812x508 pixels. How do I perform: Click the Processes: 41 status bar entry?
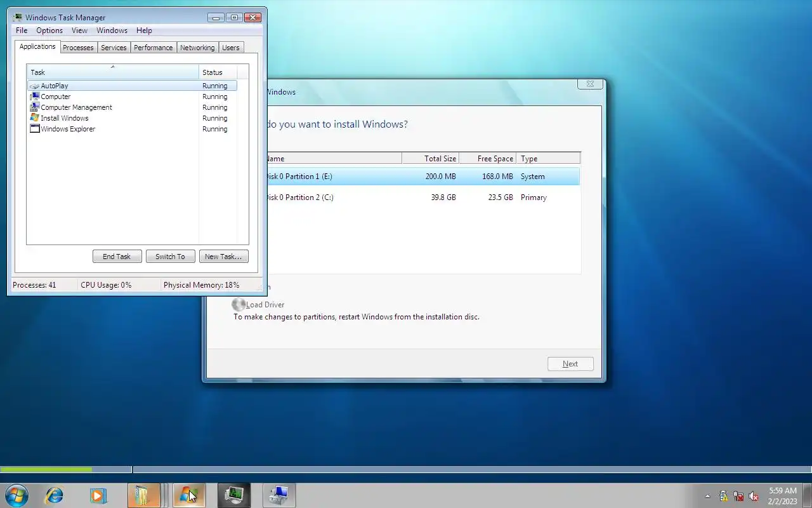tap(34, 285)
